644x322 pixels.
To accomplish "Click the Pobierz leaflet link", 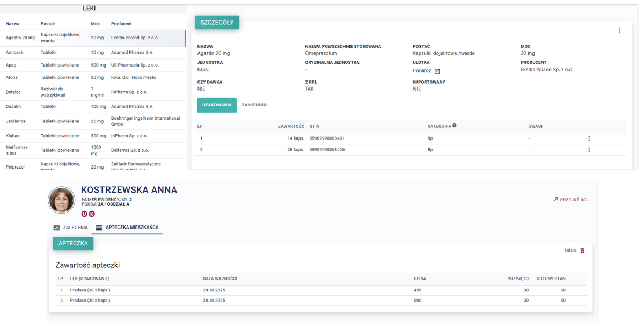I will coord(422,71).
